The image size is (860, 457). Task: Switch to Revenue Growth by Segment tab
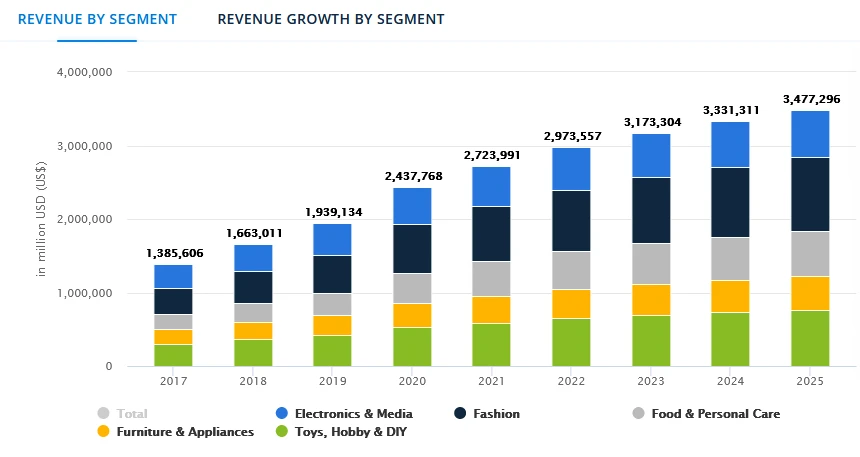click(x=330, y=19)
